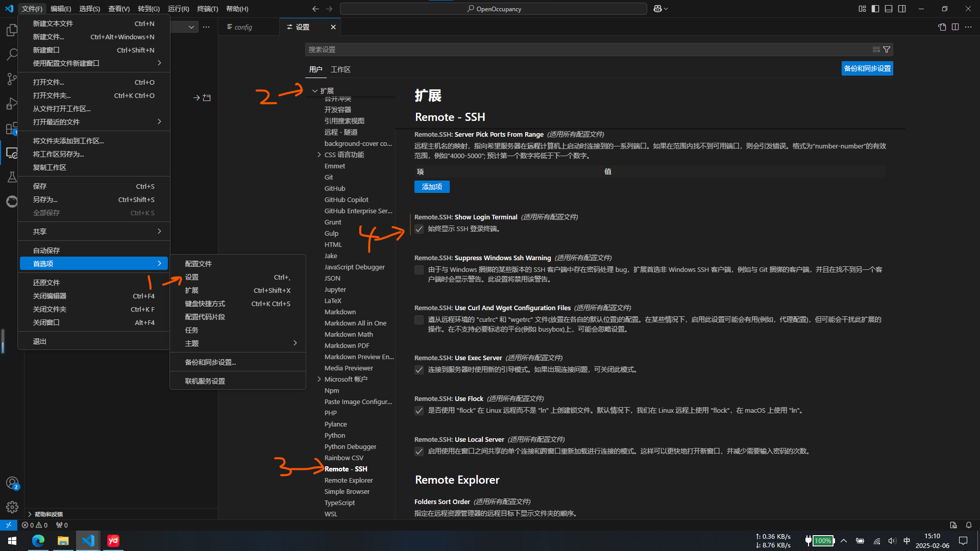Open Windows Start menu
This screenshot has height=551, width=980.
(12, 540)
